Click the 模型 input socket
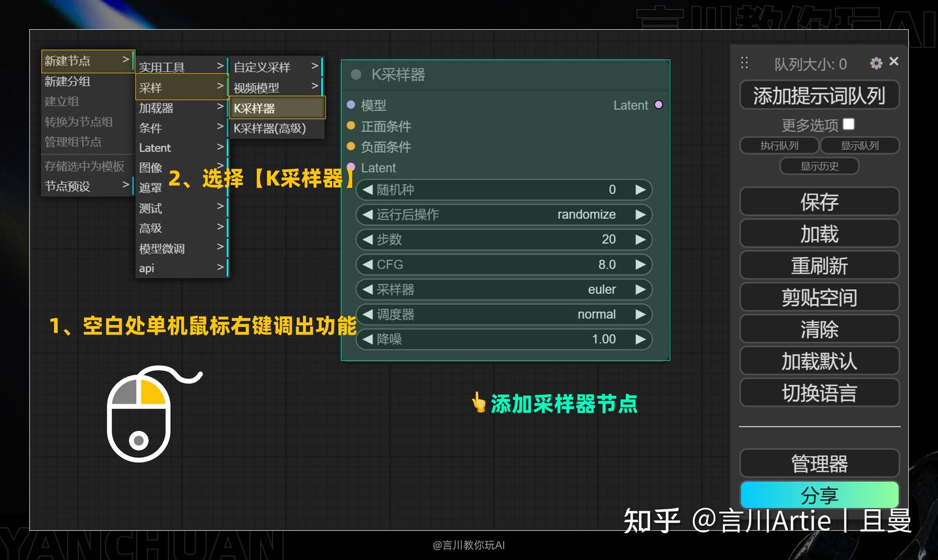 [351, 104]
